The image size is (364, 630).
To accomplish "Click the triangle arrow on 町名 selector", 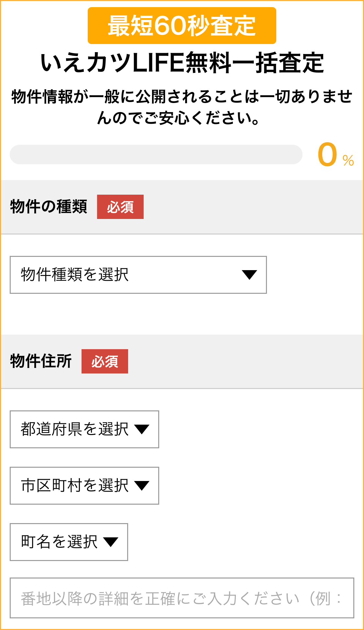I will pyautogui.click(x=111, y=542).
